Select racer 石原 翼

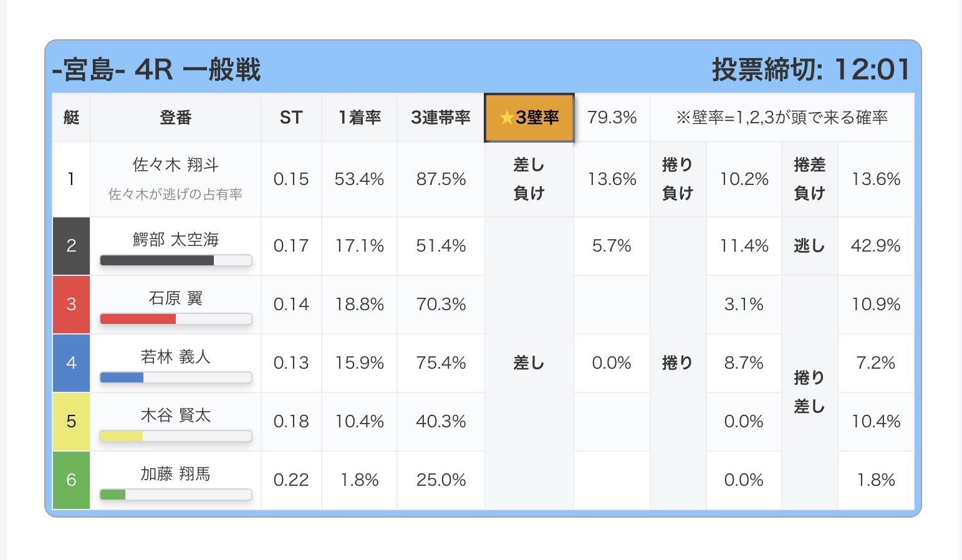coord(175,298)
